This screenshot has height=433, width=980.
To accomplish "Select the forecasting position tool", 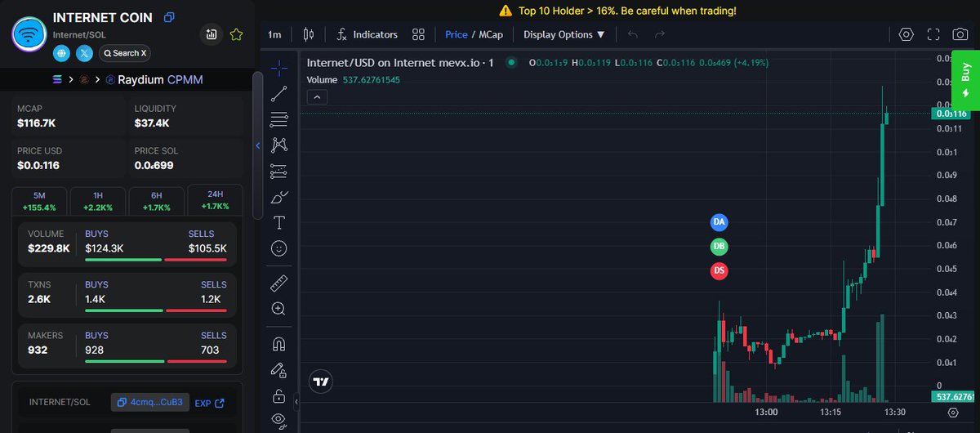I will click(x=278, y=171).
